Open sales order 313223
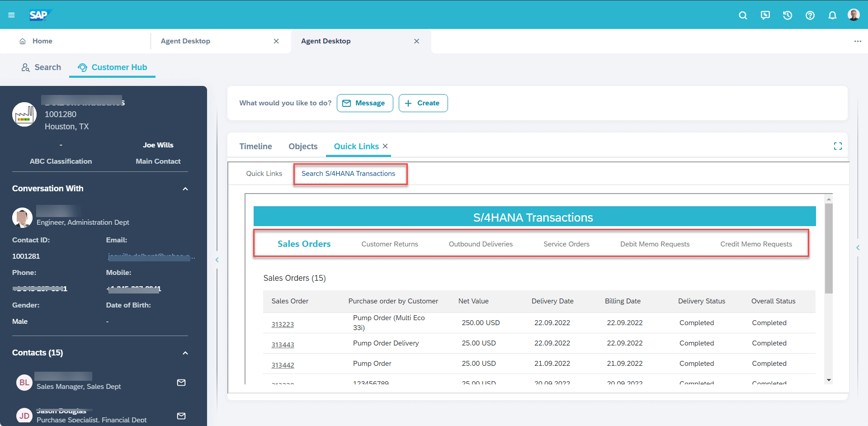The width and height of the screenshot is (868, 426). [283, 324]
